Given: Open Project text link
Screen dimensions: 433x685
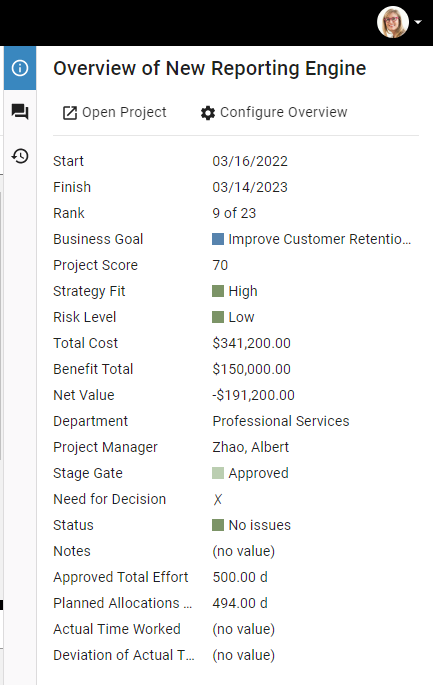Looking at the screenshot, I should [x=124, y=112].
